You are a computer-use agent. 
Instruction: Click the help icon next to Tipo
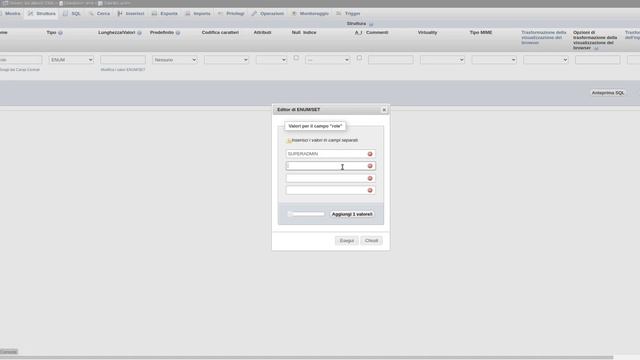pos(60,33)
